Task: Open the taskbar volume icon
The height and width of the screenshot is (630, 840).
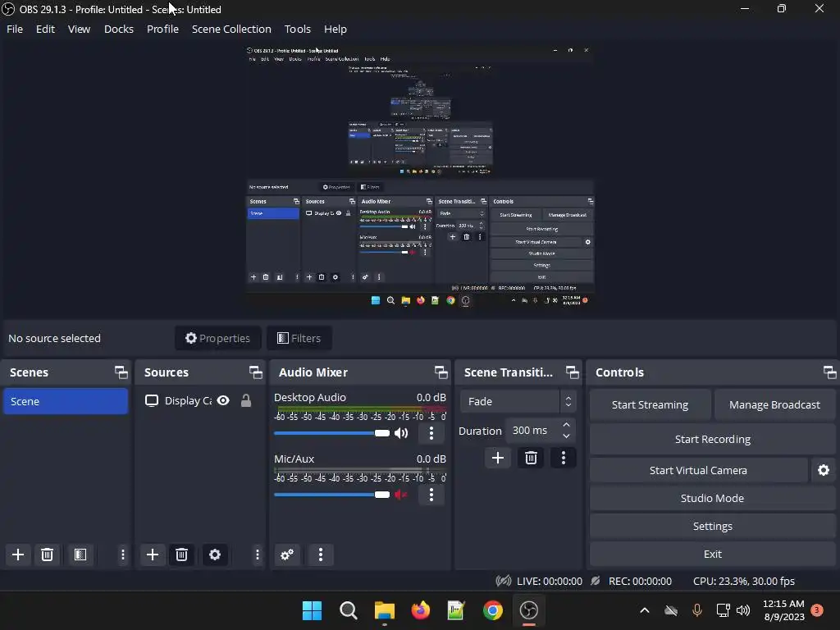Action: (x=743, y=610)
